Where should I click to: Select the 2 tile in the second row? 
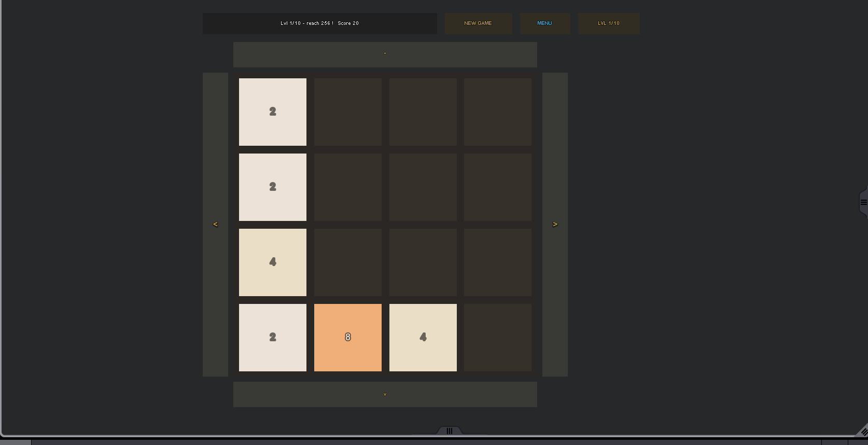273,187
